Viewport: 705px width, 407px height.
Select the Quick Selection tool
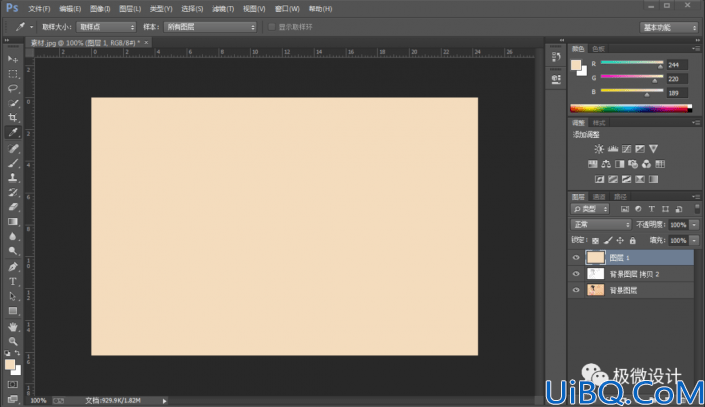(x=13, y=103)
